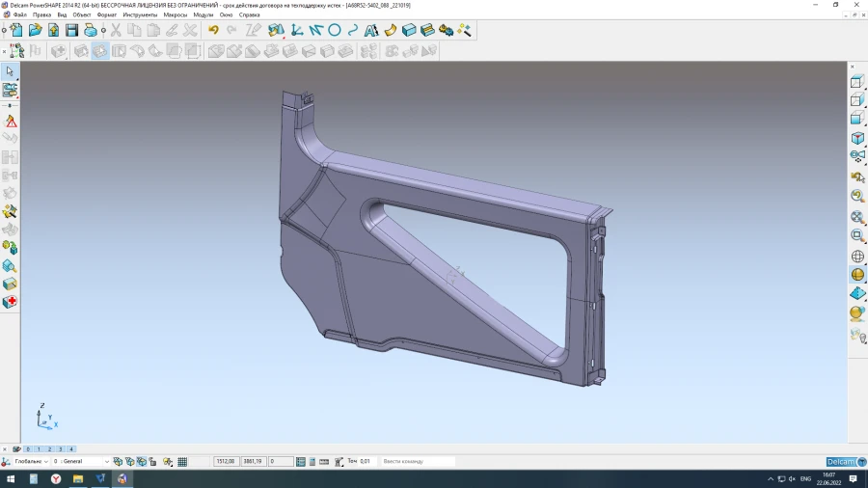Toggle the grid display in status bar

(182, 462)
